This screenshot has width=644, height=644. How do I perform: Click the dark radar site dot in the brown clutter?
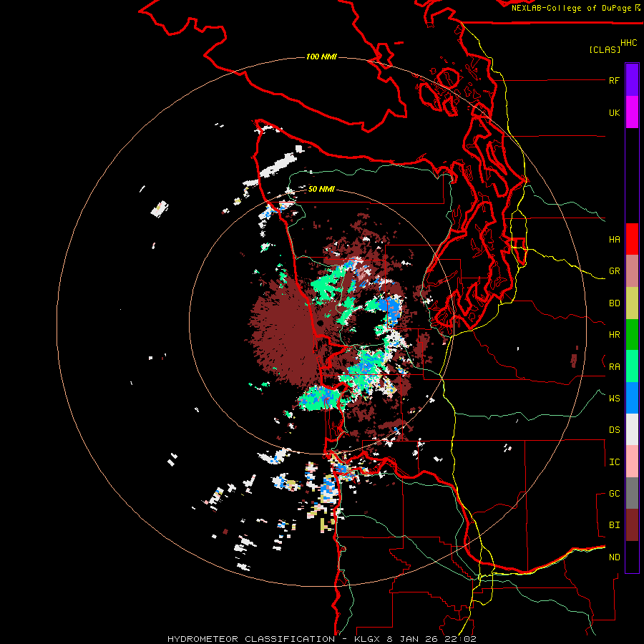(x=321, y=323)
